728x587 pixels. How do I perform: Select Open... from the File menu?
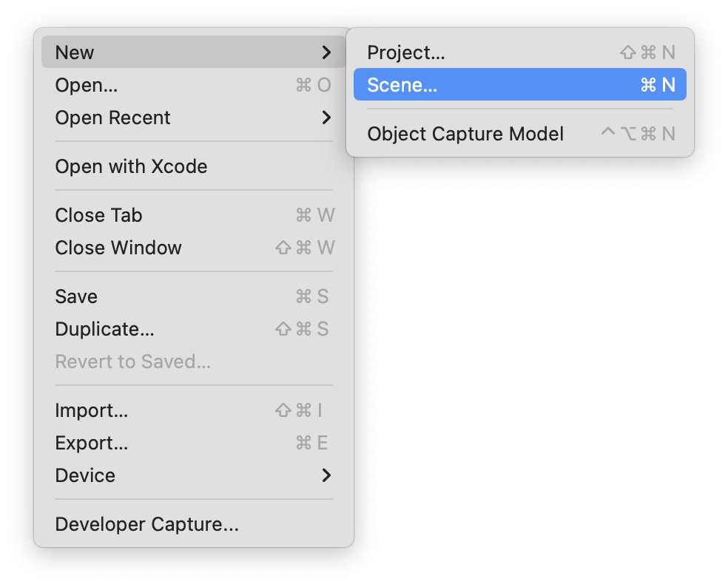(x=86, y=85)
